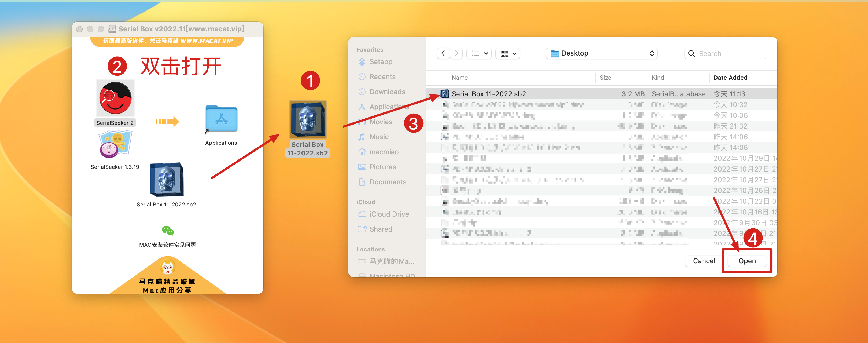Go forward with the right chevron button
Viewport: 868px width, 343px height.
(x=456, y=53)
